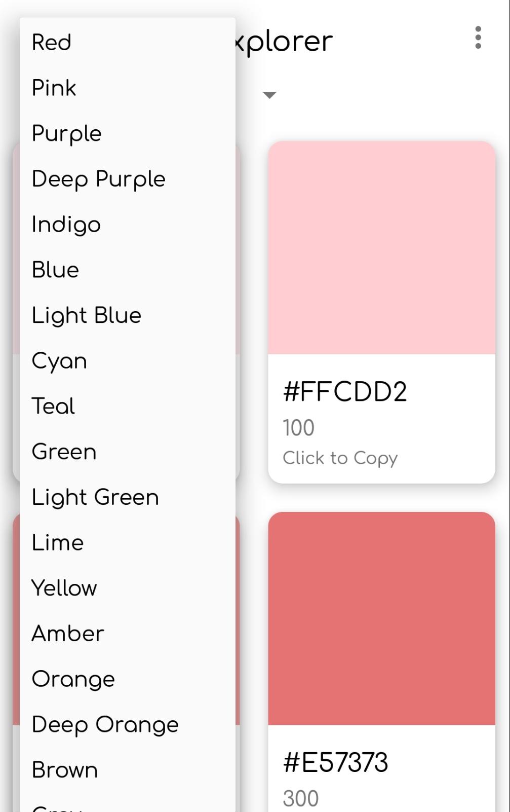Select Indigo color option
510x812 pixels.
pos(66,225)
